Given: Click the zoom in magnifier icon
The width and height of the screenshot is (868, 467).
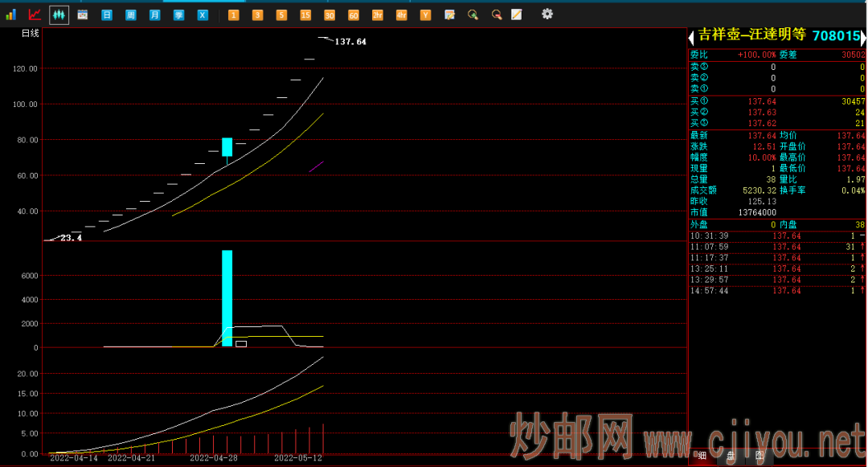Looking at the screenshot, I should [x=473, y=14].
